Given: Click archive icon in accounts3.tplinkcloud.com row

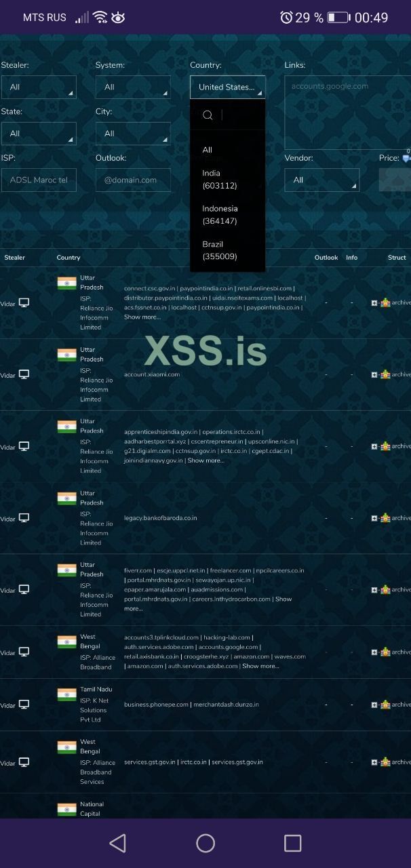Looking at the screenshot, I should [385, 652].
